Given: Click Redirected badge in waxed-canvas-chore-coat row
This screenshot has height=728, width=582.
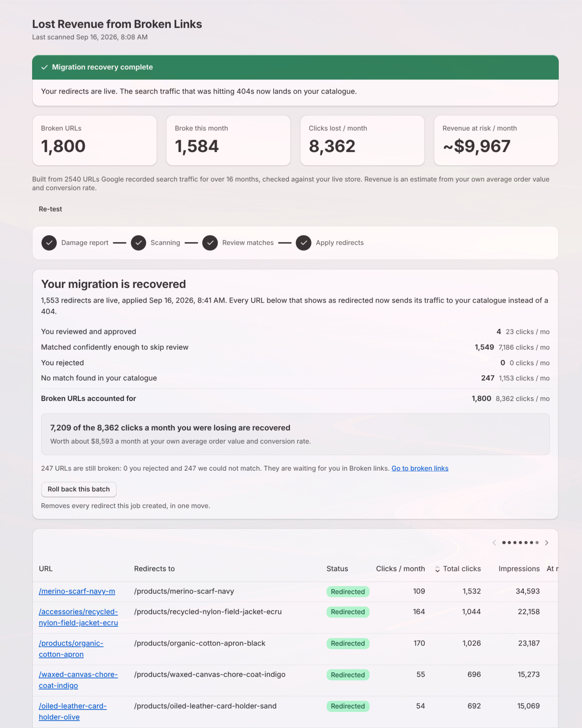Looking at the screenshot, I should (x=348, y=675).
